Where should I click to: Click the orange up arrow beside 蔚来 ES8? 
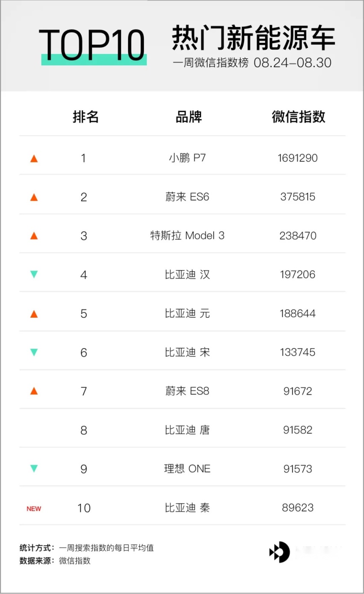click(34, 391)
